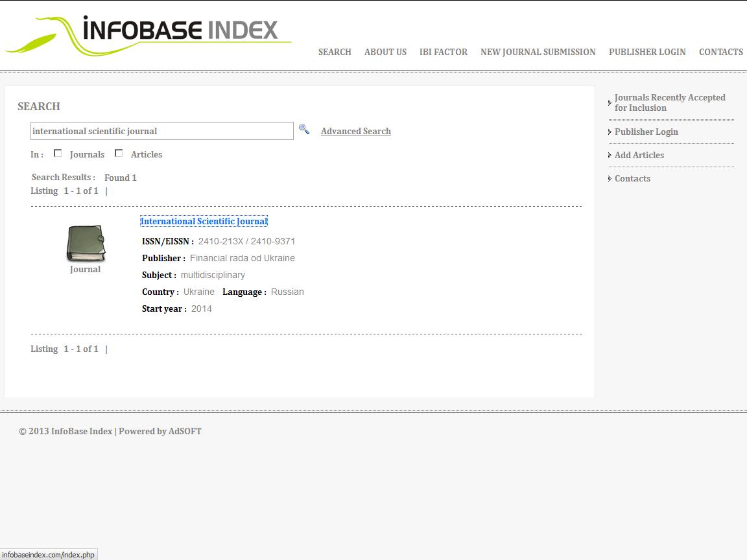747x560 pixels.
Task: Open Journals Recently Accepted for Inclusion link
Action: 669,102
